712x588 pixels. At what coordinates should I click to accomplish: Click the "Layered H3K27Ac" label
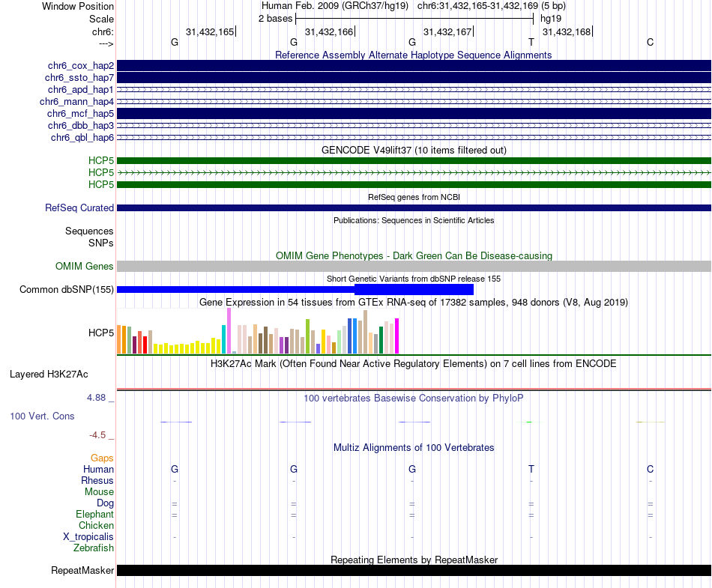pos(49,375)
